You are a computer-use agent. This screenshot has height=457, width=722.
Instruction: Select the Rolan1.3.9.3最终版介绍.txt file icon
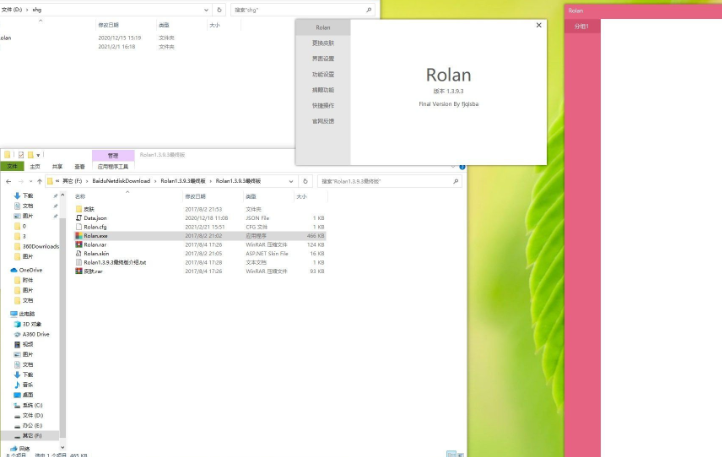click(79, 263)
